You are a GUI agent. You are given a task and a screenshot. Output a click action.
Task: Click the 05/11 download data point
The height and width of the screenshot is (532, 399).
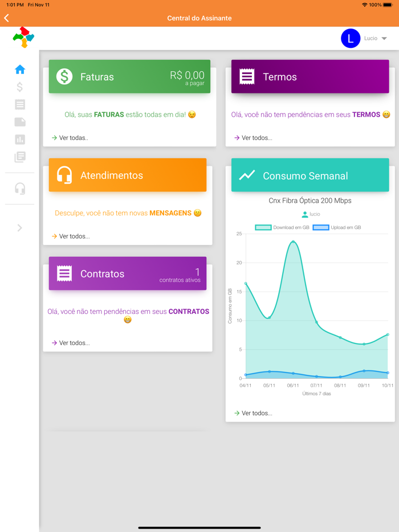(269, 318)
